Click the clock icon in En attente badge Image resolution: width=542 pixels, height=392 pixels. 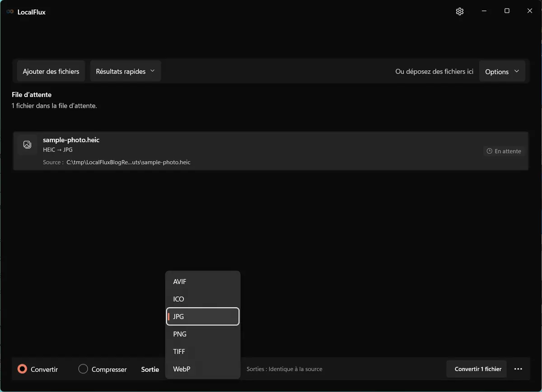(x=489, y=151)
